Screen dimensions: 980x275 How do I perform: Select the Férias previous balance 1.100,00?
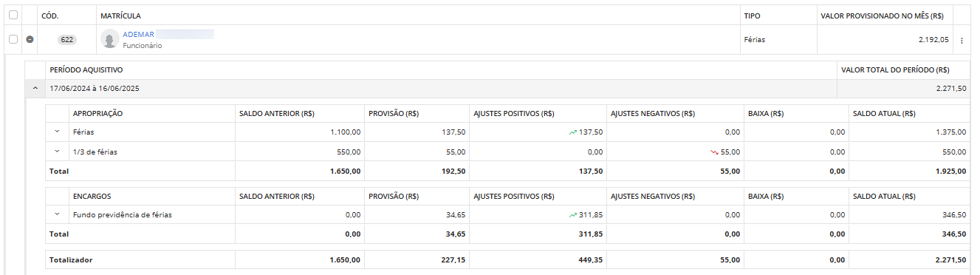(x=346, y=132)
